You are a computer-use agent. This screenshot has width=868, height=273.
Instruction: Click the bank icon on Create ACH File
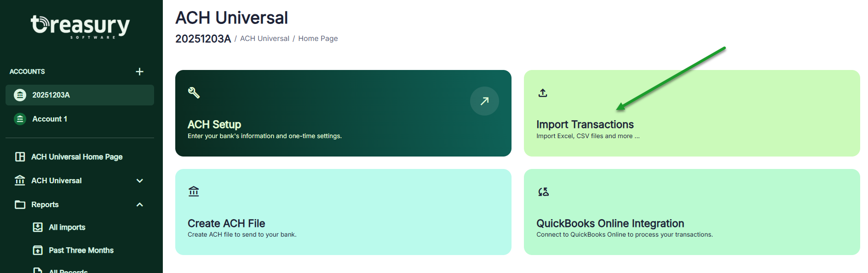coord(194,191)
